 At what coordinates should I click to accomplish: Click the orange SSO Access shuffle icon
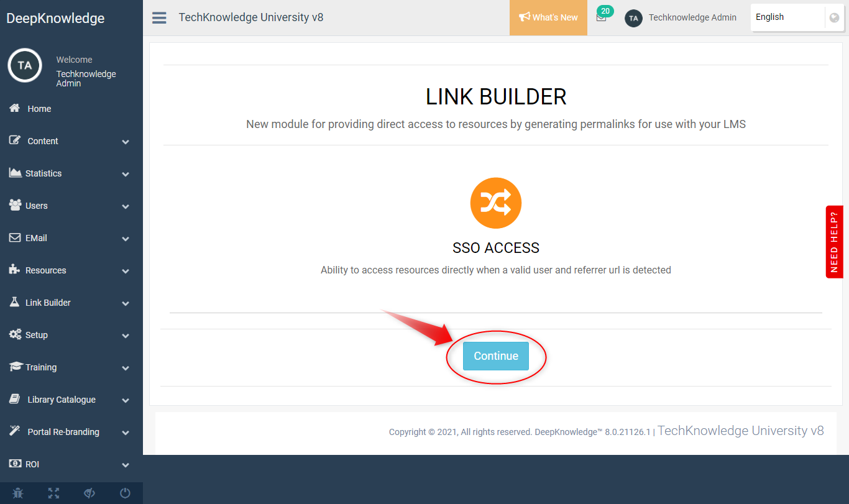coord(495,203)
